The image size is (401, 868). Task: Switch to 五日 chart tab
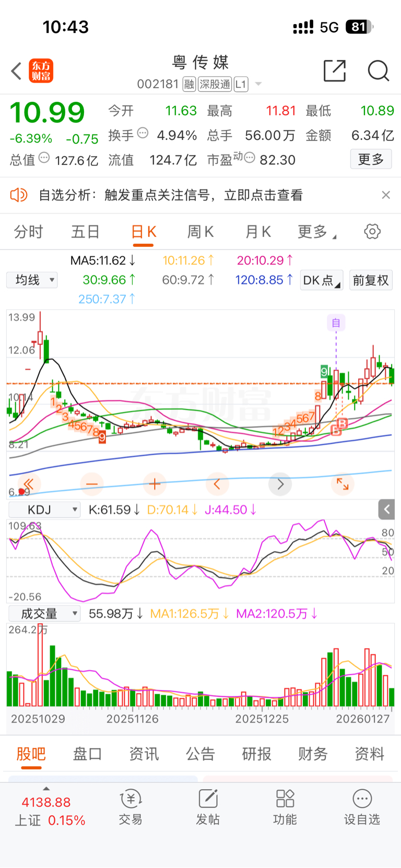85,232
